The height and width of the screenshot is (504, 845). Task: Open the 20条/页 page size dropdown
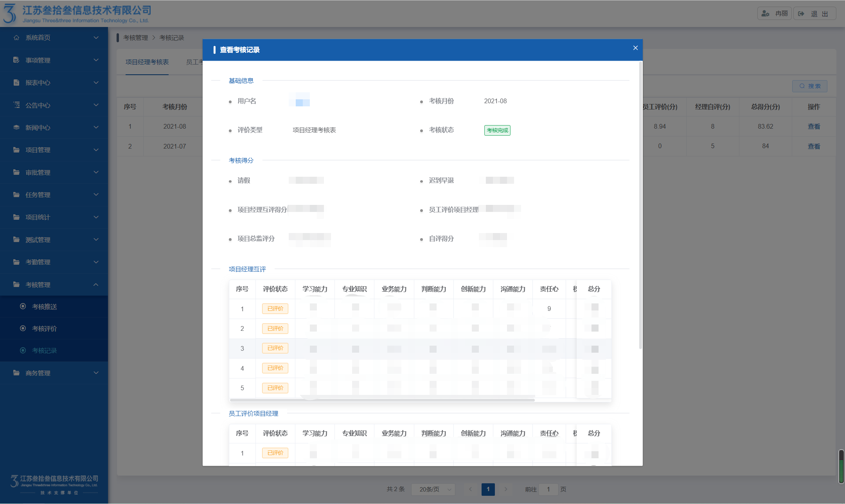(433, 489)
